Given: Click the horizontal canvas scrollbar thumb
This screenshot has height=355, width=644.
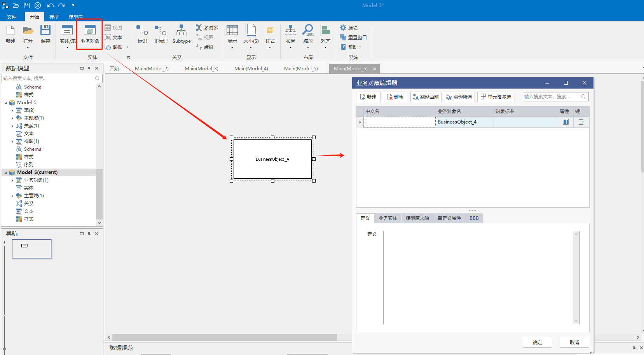Looking at the screenshot, I should point(225,337).
